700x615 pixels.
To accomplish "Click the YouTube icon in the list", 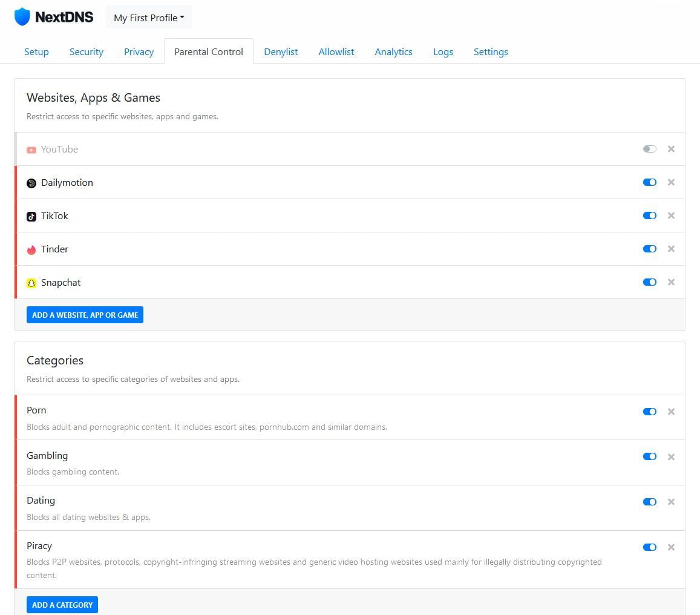I will click(x=31, y=150).
